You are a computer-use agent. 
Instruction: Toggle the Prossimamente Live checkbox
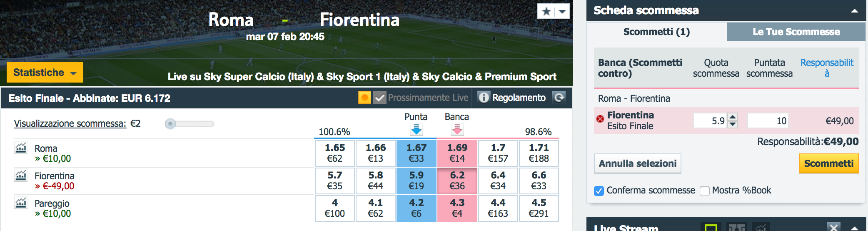(x=379, y=98)
